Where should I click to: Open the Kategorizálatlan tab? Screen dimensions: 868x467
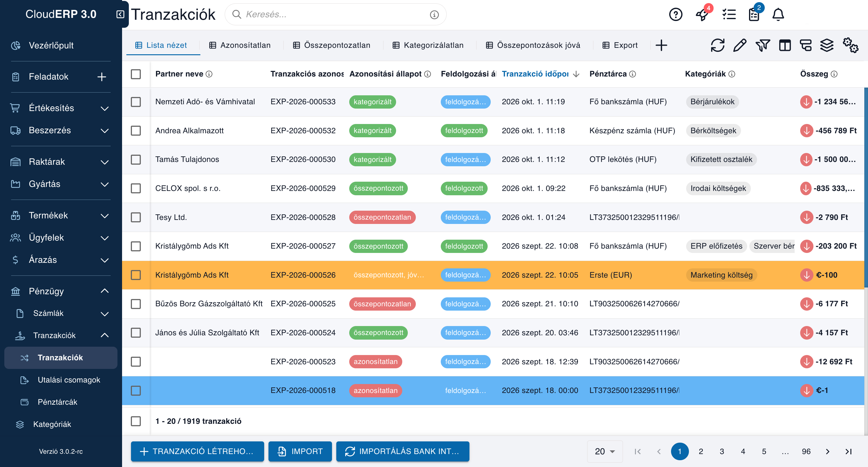click(x=428, y=45)
